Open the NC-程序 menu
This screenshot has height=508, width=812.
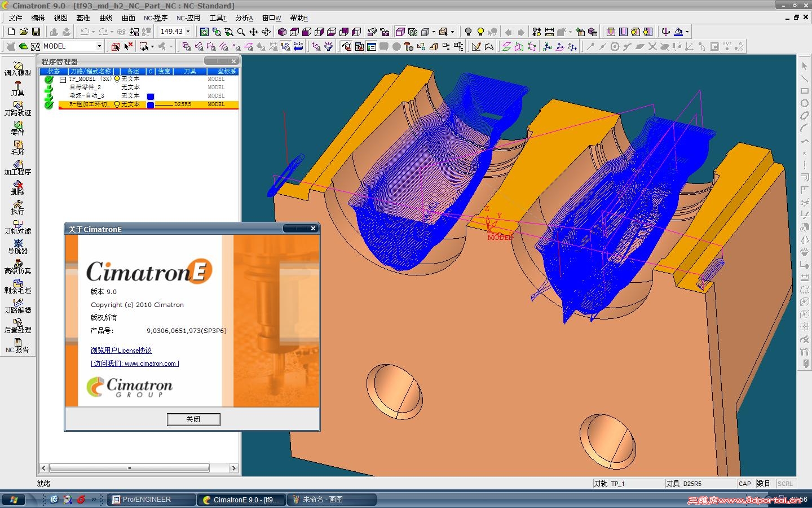[x=156, y=18]
